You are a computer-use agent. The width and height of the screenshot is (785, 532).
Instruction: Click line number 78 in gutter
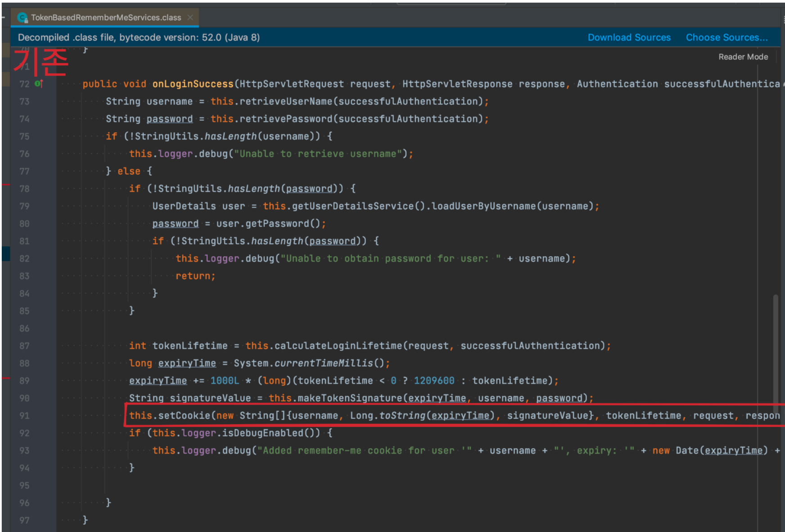[x=24, y=189]
